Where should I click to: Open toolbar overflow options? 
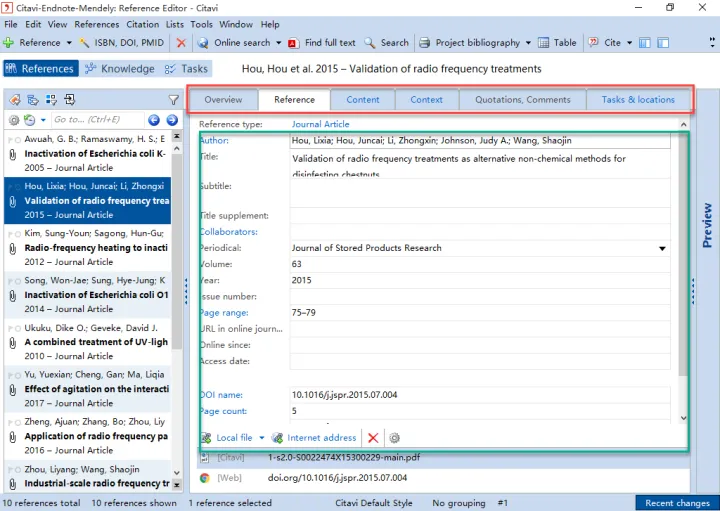[x=712, y=43]
